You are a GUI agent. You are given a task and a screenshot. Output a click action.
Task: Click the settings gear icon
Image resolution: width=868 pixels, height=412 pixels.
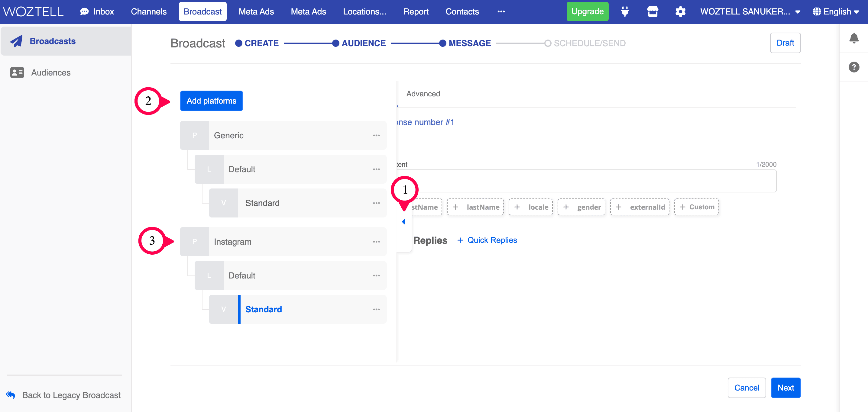point(680,12)
